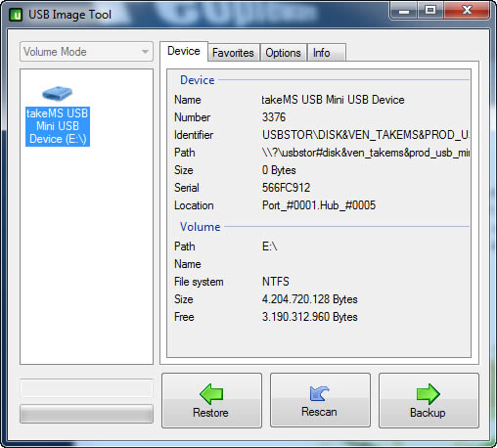Click the volume path E:\
497x448 pixels.
pyautogui.click(x=269, y=246)
